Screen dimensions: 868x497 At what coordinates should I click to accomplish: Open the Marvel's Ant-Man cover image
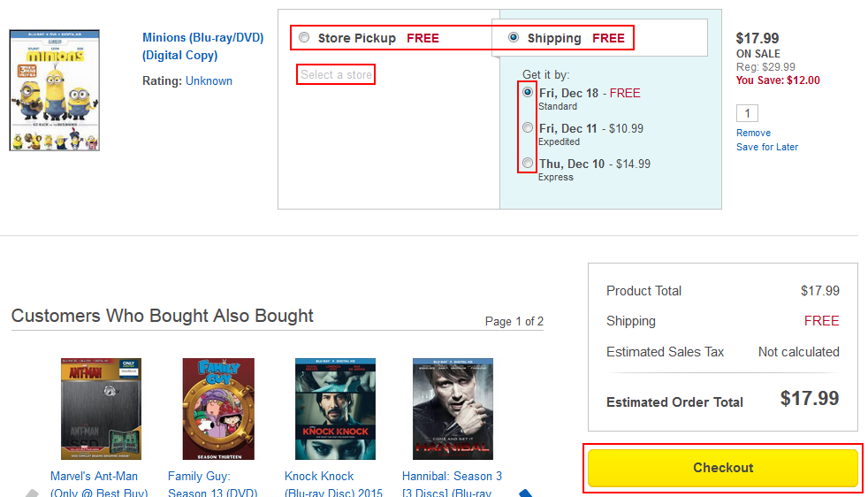coord(101,409)
